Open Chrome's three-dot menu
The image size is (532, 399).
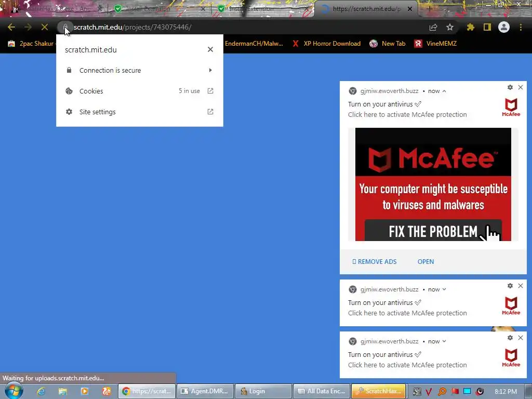point(521,27)
